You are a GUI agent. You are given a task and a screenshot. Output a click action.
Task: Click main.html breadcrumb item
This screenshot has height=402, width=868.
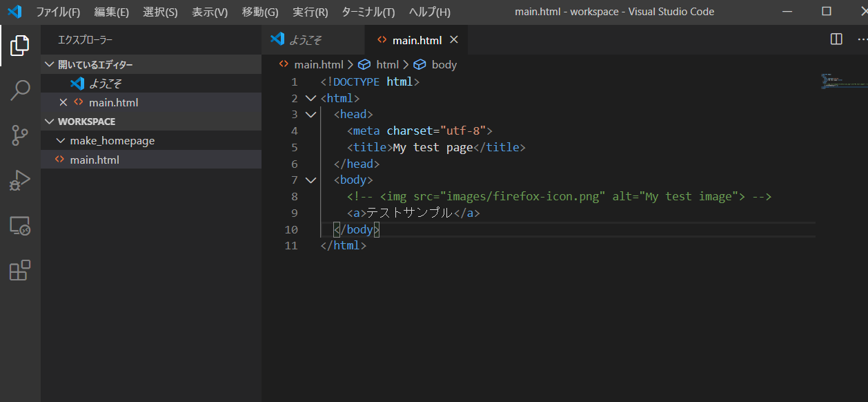point(318,64)
